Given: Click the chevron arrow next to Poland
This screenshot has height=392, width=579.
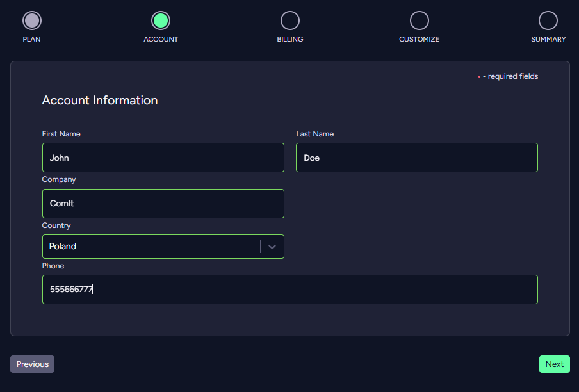Looking at the screenshot, I should (271, 247).
